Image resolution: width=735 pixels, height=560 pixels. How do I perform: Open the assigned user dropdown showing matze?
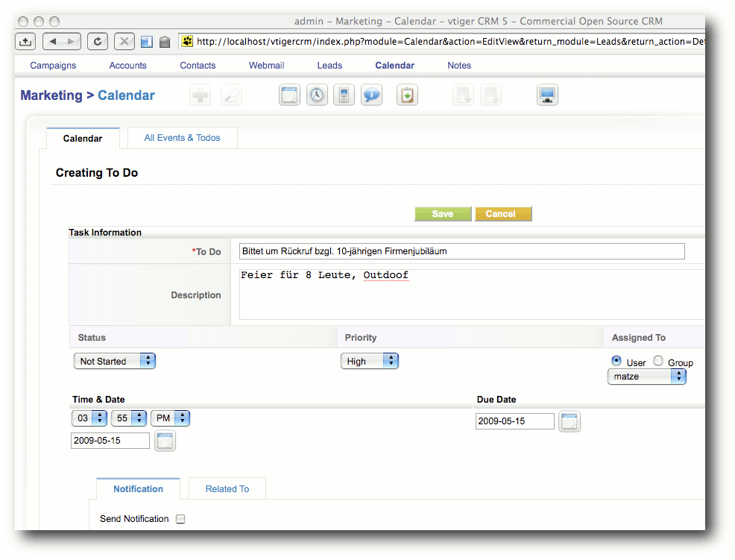pyautogui.click(x=647, y=377)
